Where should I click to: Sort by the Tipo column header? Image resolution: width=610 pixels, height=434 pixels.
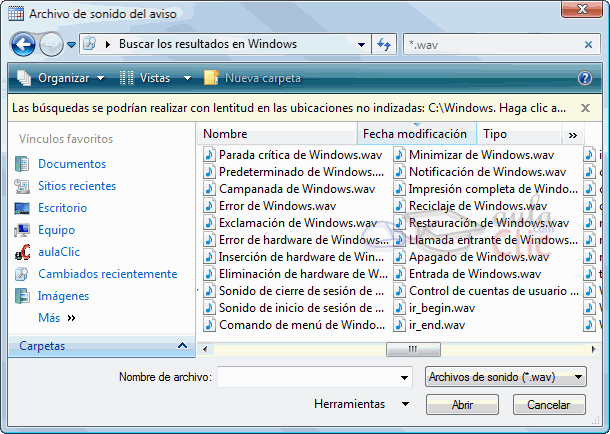pos(519,134)
